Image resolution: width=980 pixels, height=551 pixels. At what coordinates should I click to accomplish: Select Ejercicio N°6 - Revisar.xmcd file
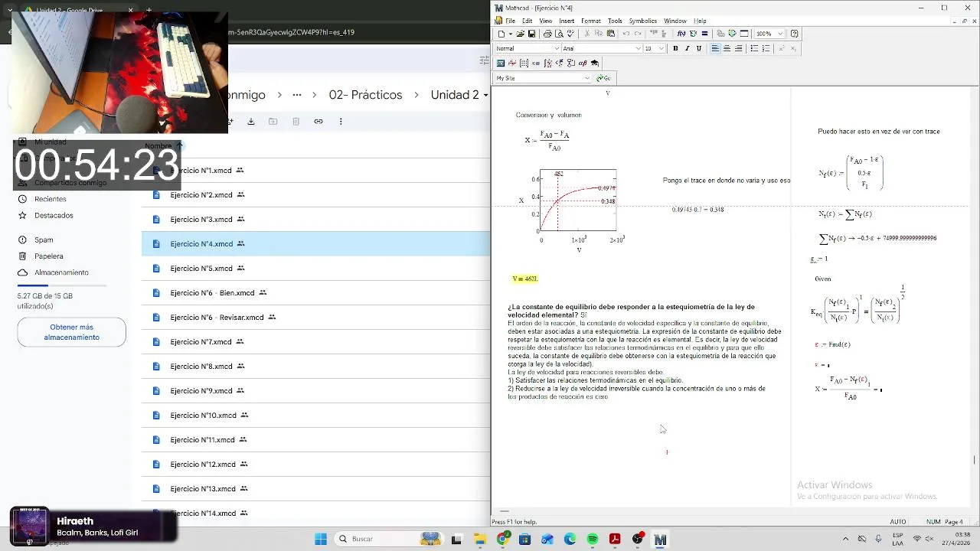coord(315,317)
